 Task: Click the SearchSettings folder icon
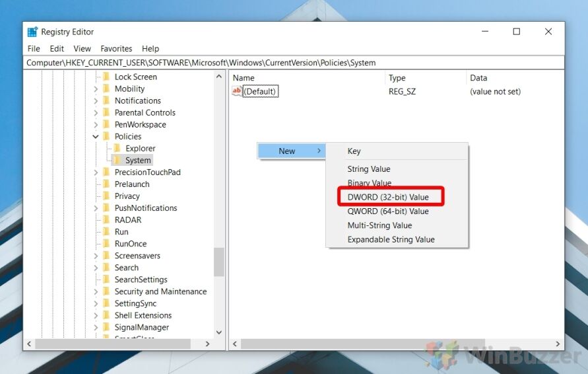coord(106,280)
